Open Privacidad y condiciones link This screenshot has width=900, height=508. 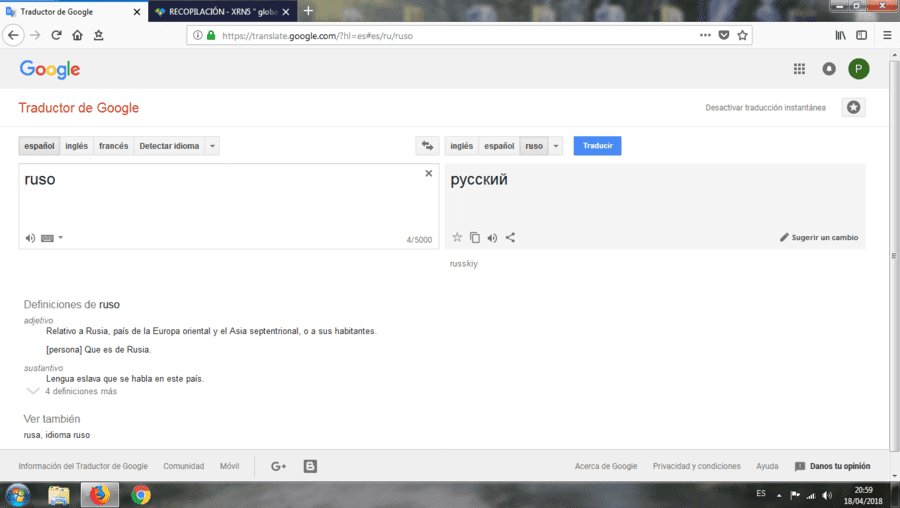(x=696, y=466)
